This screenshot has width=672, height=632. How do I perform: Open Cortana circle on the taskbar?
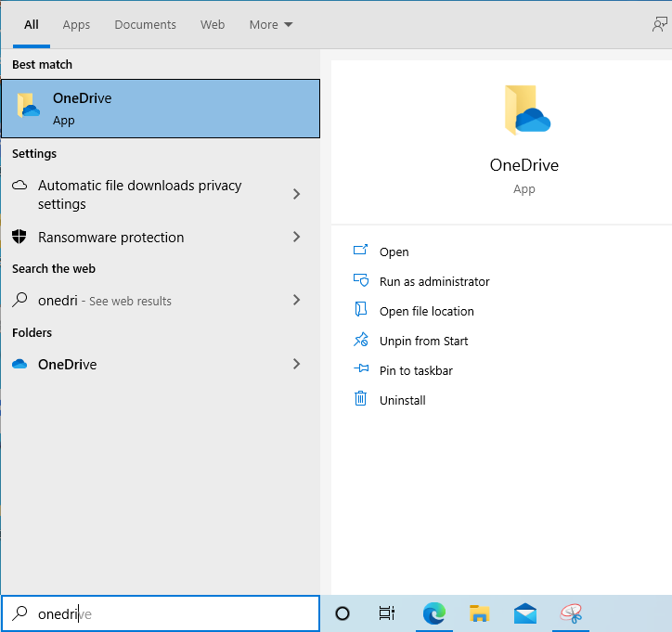[342, 613]
